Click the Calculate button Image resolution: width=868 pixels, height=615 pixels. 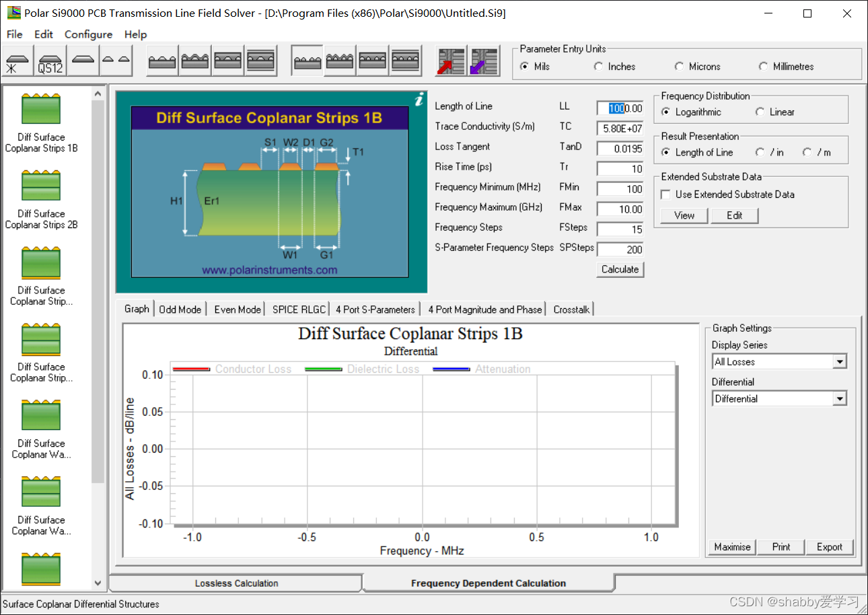coord(620,269)
